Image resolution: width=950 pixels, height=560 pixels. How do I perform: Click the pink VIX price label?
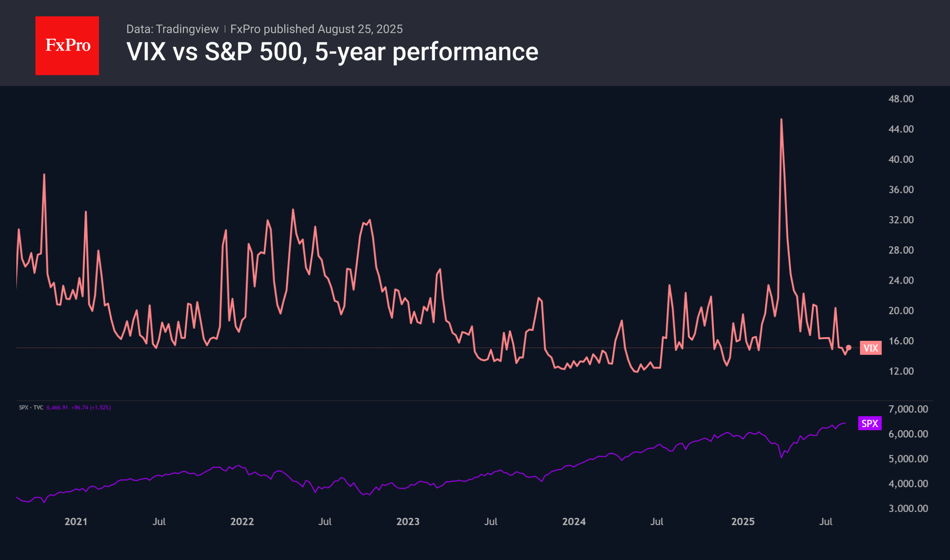(x=870, y=348)
